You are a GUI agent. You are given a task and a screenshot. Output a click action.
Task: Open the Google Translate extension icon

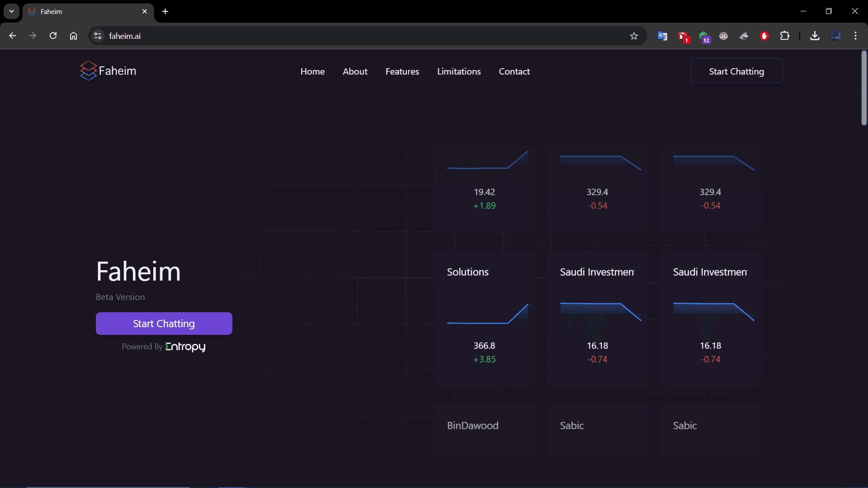[662, 36]
